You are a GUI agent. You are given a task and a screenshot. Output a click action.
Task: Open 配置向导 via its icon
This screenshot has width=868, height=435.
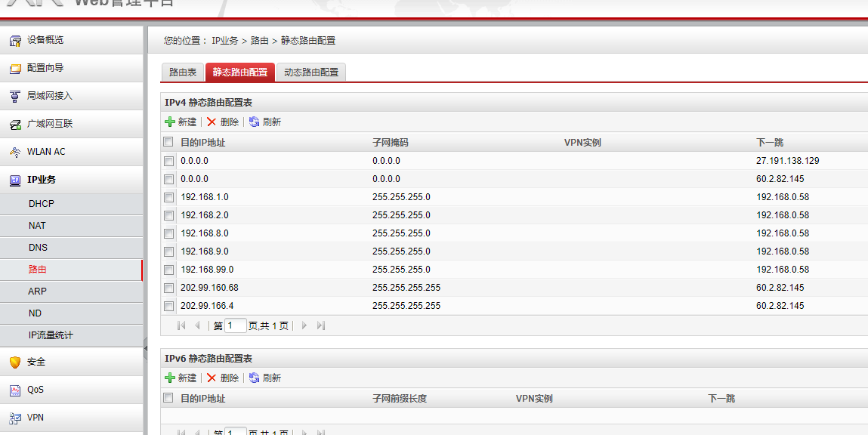(x=15, y=68)
